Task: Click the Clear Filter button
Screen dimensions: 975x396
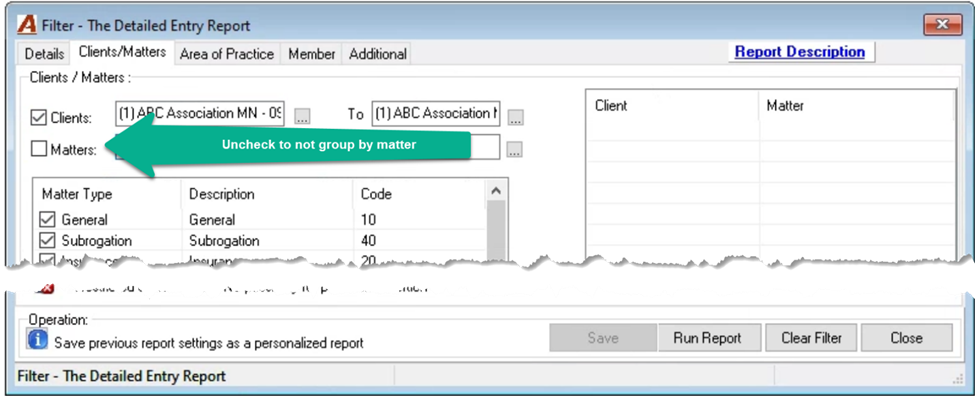Action: pyautogui.click(x=811, y=338)
